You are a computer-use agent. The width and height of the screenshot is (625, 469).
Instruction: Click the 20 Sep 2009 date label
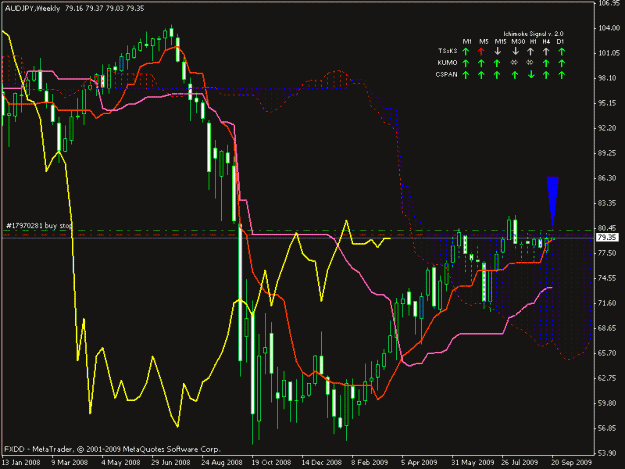tap(572, 463)
